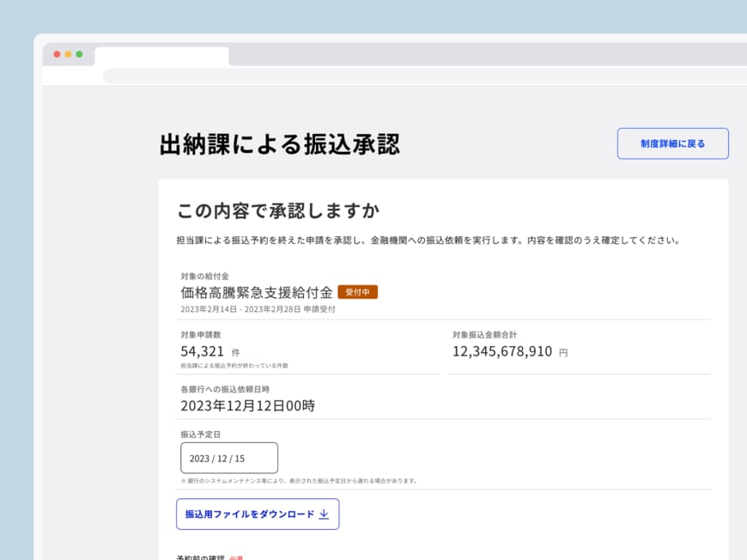Open the 振込予定日 date picker field
This screenshot has width=747, height=560.
pos(228,458)
